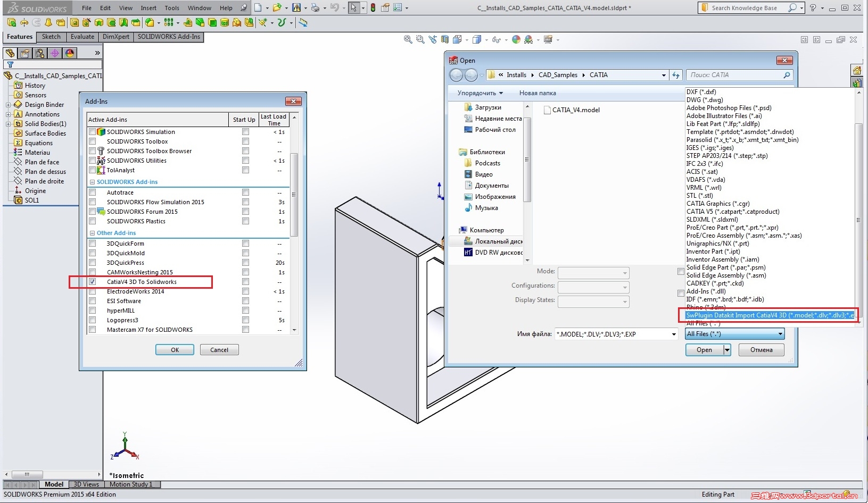The image size is (868, 503).
Task: Enable the SOLIDWORKS Simulation add-in checkbox
Action: (x=93, y=132)
